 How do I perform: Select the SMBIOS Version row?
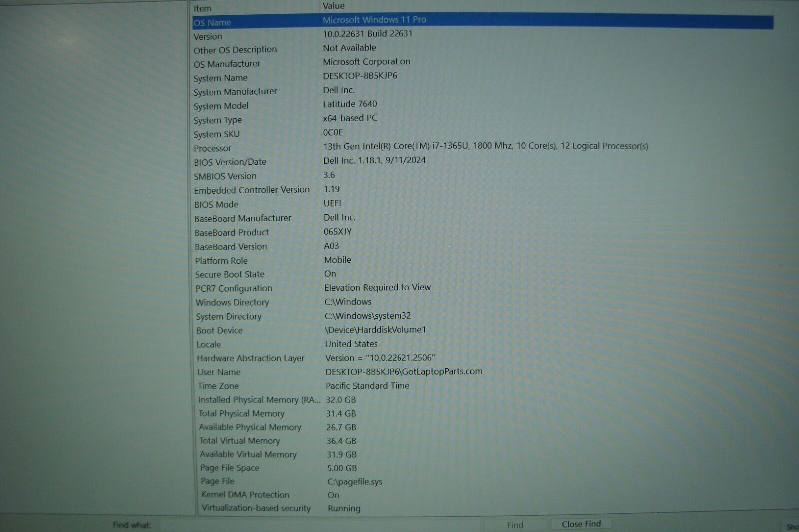pos(482,176)
